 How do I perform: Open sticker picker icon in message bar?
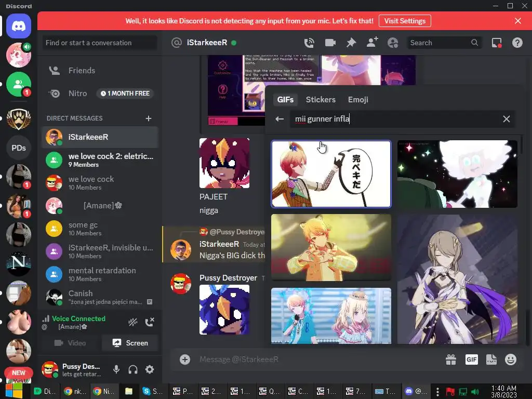pyautogui.click(x=491, y=360)
